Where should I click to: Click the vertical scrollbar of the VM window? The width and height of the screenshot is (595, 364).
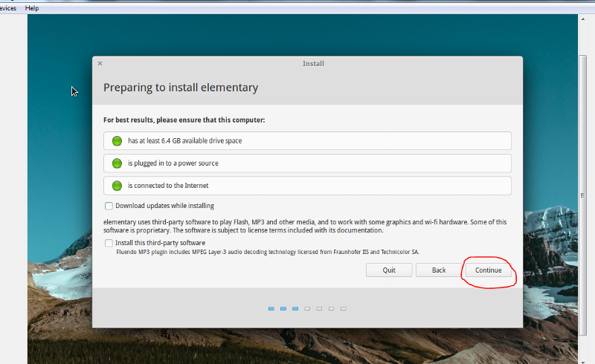tap(583, 195)
